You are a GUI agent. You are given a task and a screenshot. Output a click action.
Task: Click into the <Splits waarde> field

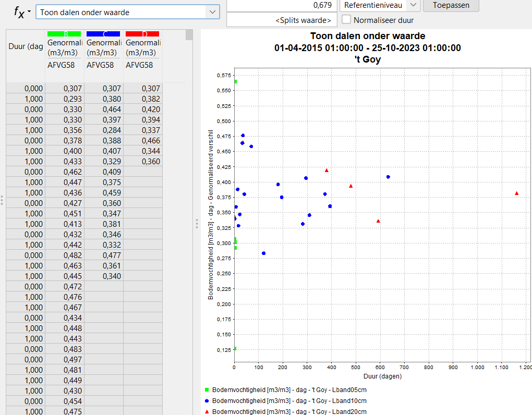pyautogui.click(x=282, y=20)
